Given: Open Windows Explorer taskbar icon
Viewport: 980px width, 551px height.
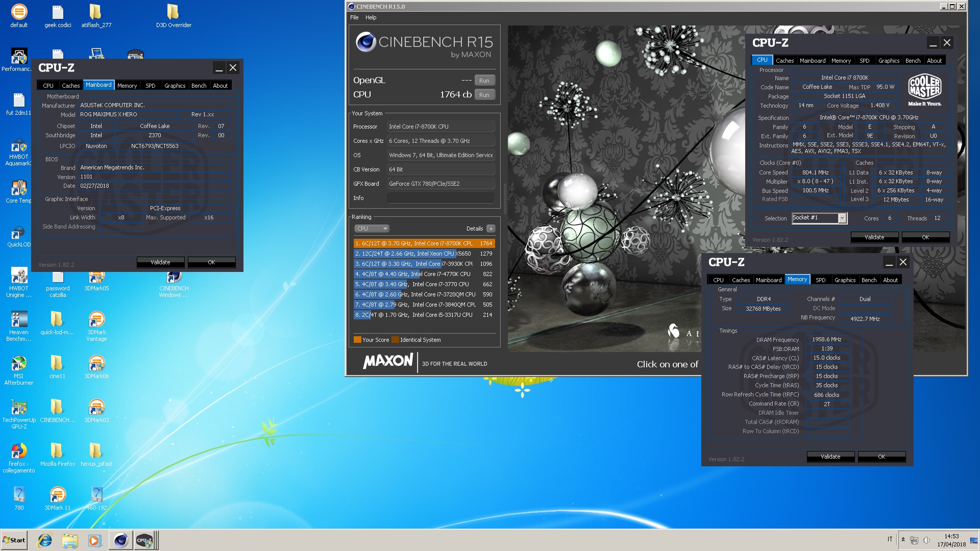Looking at the screenshot, I should [x=70, y=540].
